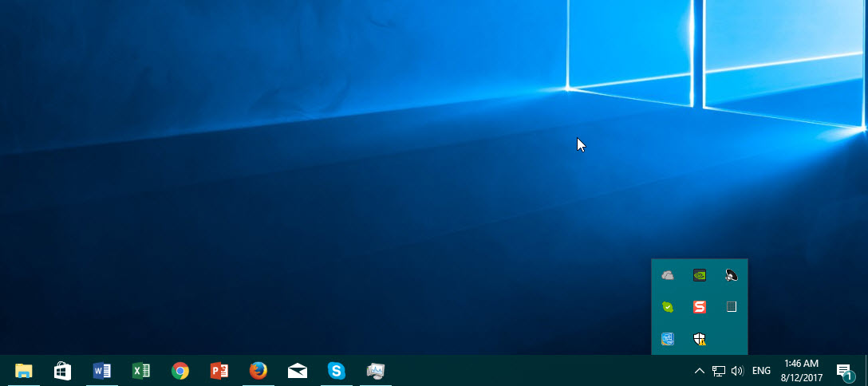868x386 pixels.
Task: Click the OneDrive cloud tray icon
Action: click(668, 275)
